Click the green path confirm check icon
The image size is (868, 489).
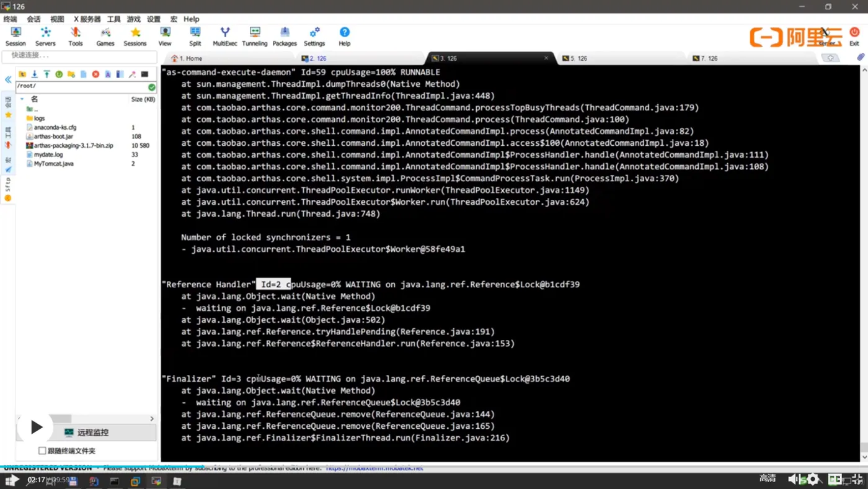pos(152,87)
